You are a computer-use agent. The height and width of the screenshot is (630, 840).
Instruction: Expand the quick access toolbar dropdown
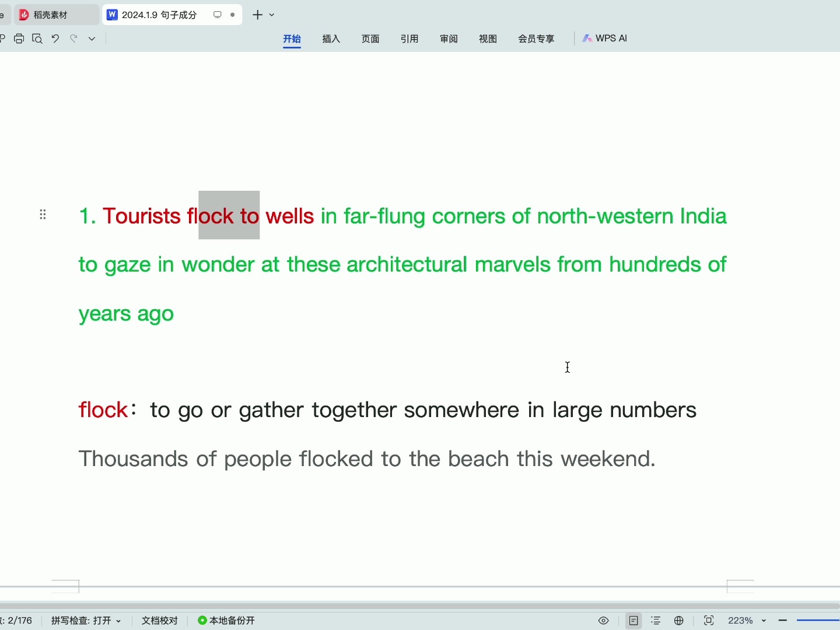(x=92, y=38)
